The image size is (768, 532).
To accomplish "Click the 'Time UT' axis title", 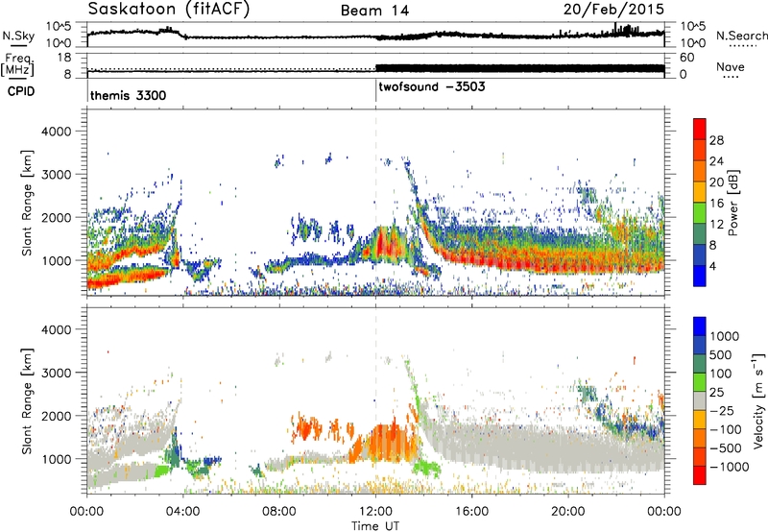I will (375, 526).
